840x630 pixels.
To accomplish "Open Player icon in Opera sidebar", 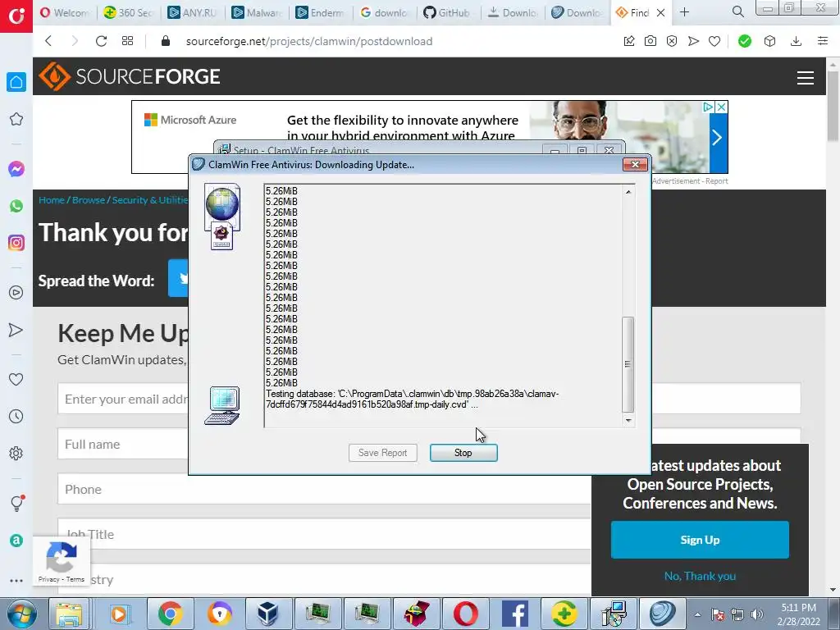I will [x=16, y=293].
